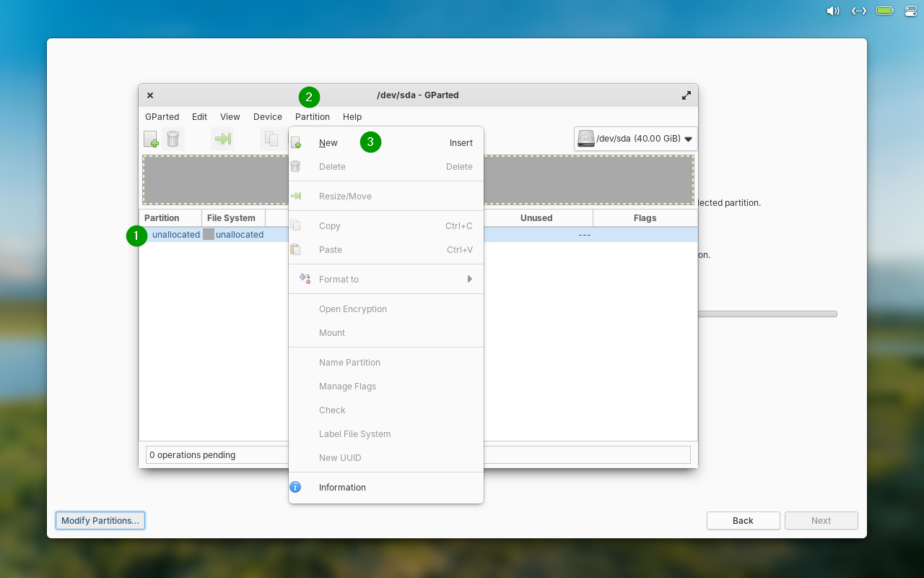The width and height of the screenshot is (924, 578).
Task: Select Paste in the Partition menu
Action: click(x=386, y=250)
